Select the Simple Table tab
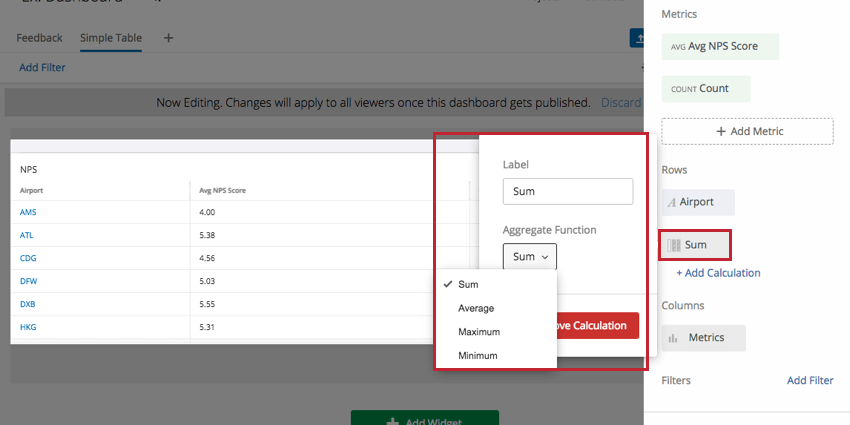This screenshot has height=425, width=850. click(111, 38)
